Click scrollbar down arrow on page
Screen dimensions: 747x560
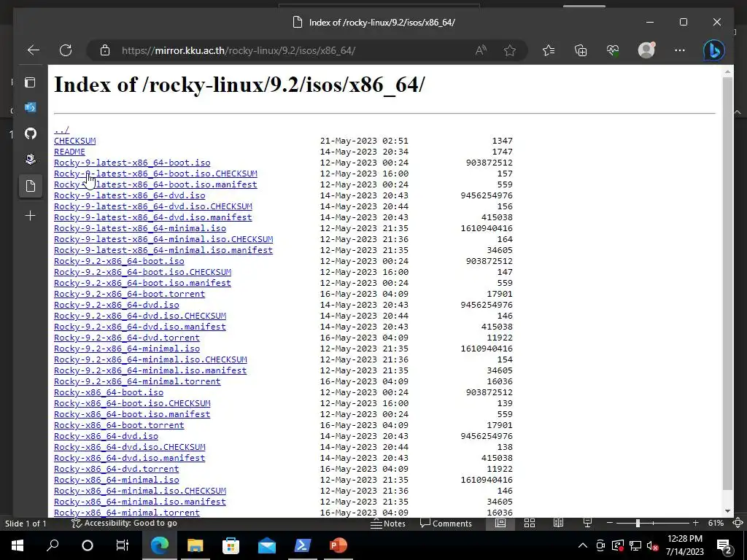pyautogui.click(x=727, y=511)
